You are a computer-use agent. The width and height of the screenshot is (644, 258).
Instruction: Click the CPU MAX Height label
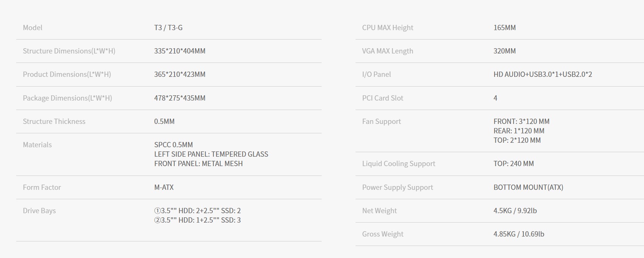coord(387,27)
